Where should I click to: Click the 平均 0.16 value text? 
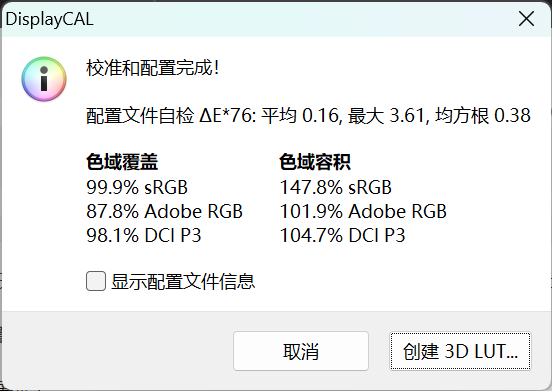(301, 115)
